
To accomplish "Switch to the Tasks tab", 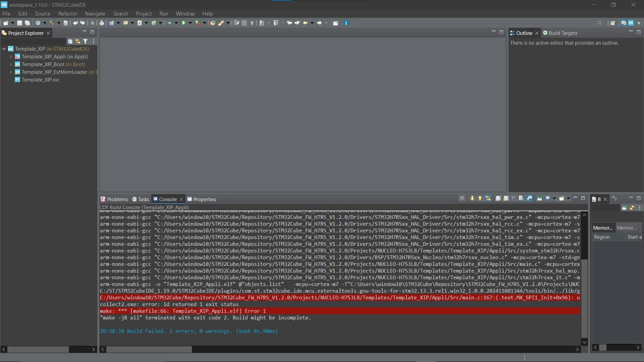I will click(x=140, y=199).
